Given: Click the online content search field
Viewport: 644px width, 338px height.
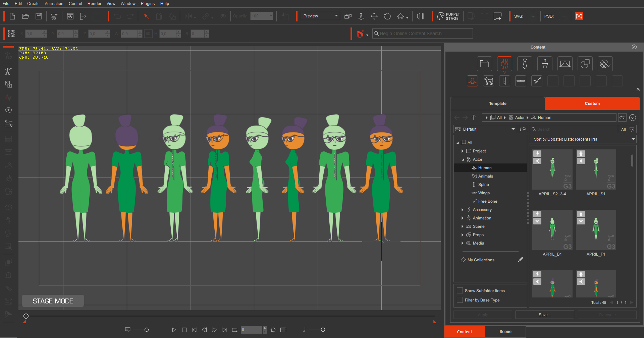Looking at the screenshot, I should click(423, 33).
